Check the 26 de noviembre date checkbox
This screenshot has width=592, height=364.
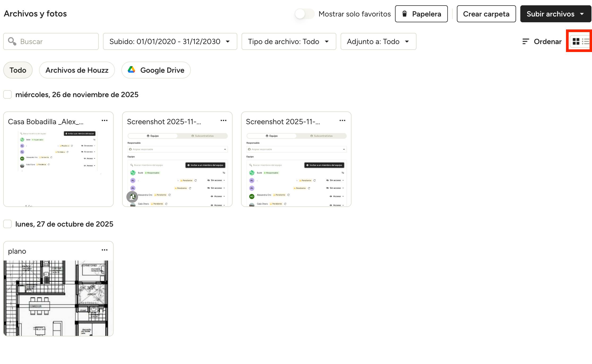tap(7, 94)
